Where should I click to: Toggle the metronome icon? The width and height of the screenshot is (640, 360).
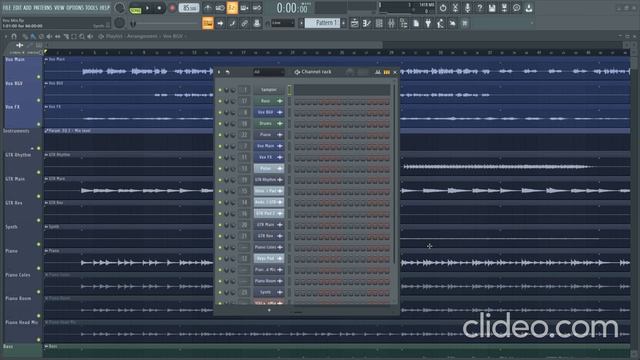(x=208, y=8)
